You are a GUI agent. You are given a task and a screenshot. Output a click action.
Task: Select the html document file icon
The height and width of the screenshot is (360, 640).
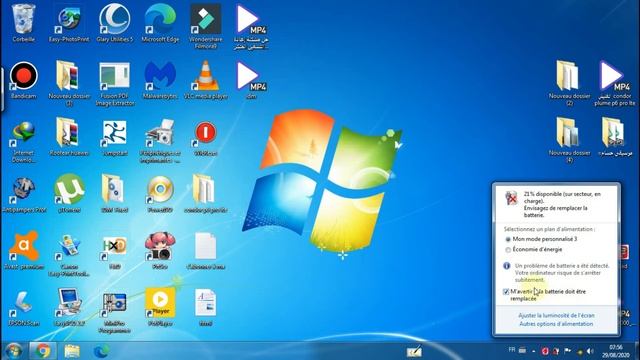click(206, 308)
